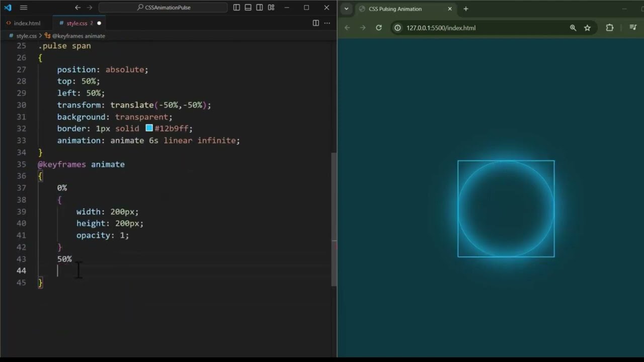Open the customize layout icon

point(271,8)
